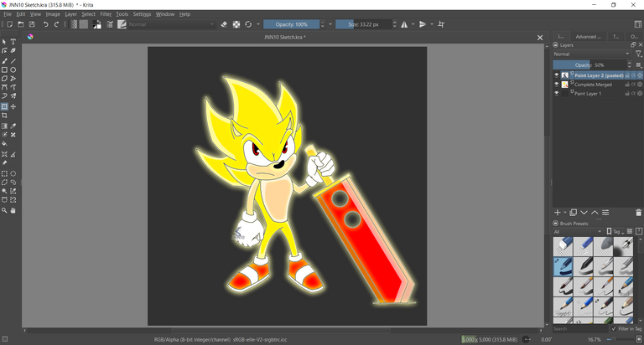Viewport: 644px width, 345px height.
Task: Click the Redo arrow in toolbar
Action: tap(57, 24)
